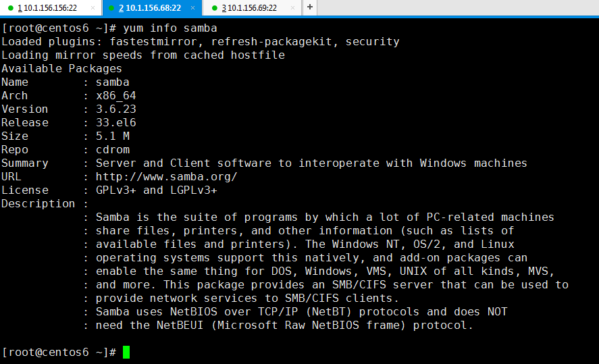Click the cdrom repo value

click(113, 150)
